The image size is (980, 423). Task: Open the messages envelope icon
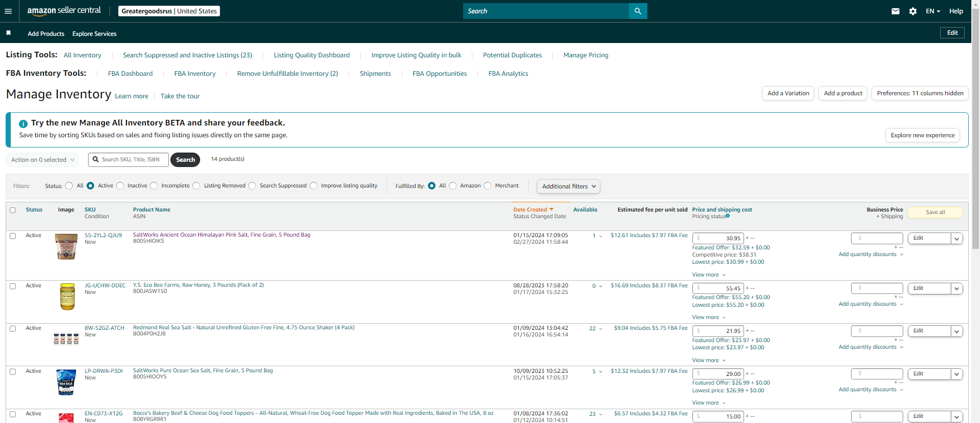(896, 11)
